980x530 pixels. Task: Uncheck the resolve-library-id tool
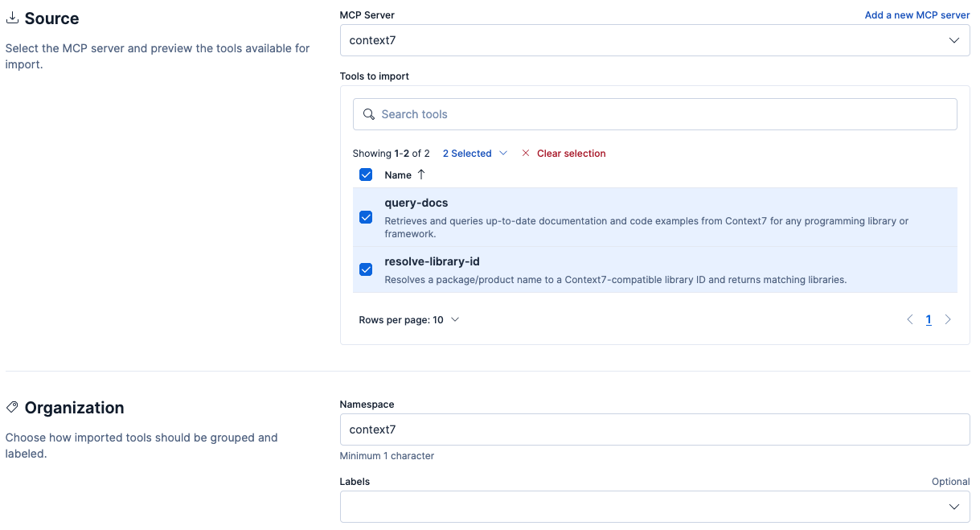366,269
